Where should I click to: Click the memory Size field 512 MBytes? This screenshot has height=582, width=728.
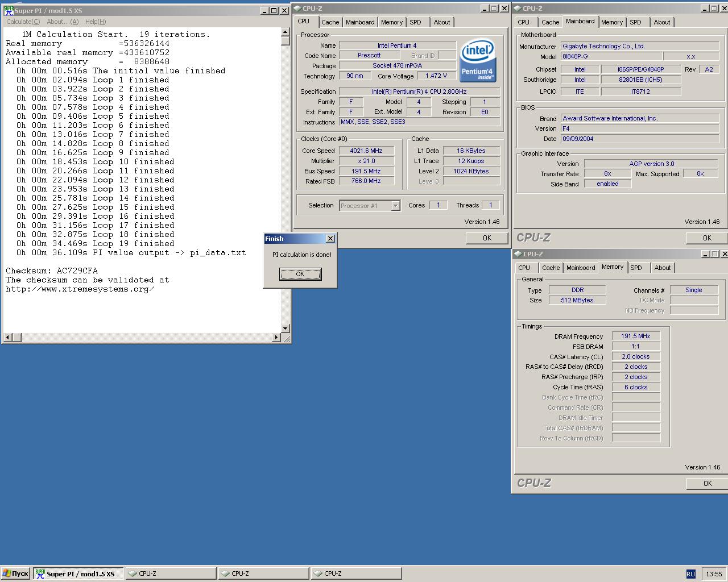click(577, 300)
